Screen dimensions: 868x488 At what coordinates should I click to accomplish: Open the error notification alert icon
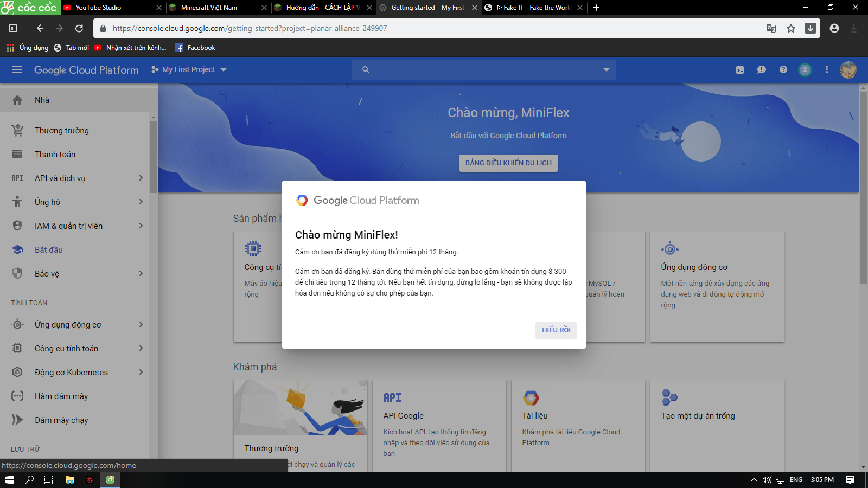(x=762, y=69)
